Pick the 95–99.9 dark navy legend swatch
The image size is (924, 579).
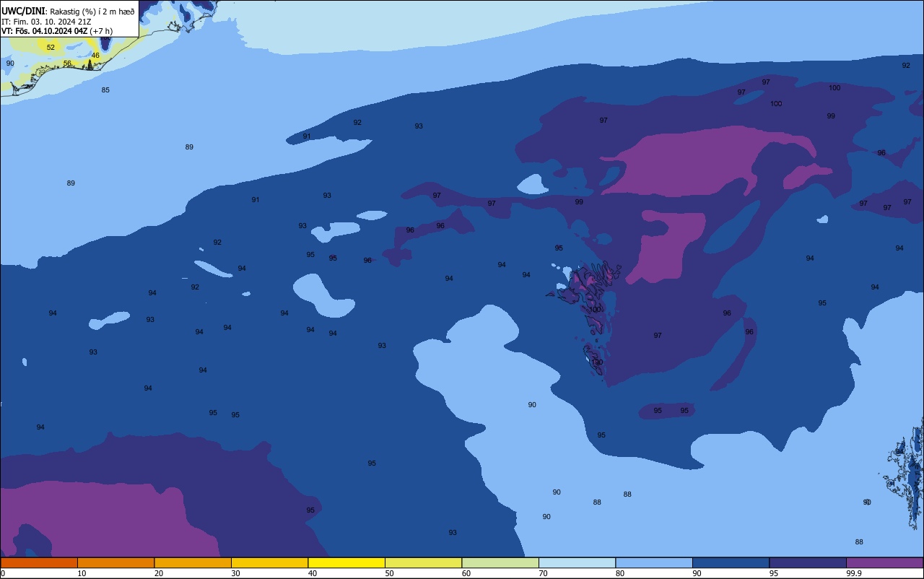pyautogui.click(x=808, y=562)
